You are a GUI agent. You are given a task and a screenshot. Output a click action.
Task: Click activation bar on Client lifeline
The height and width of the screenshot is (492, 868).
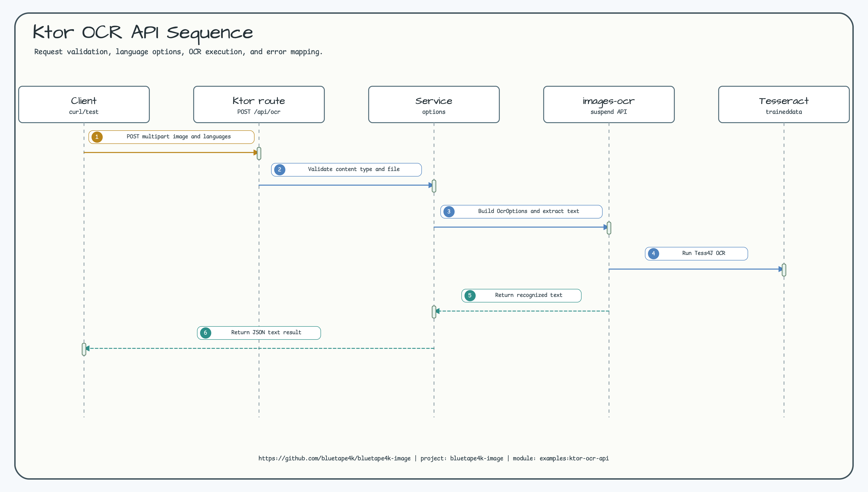click(x=84, y=349)
